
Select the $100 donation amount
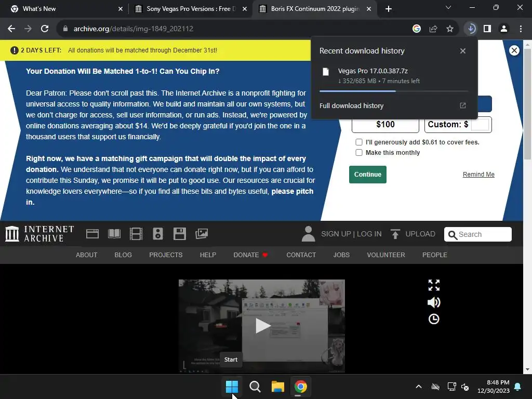(x=385, y=125)
